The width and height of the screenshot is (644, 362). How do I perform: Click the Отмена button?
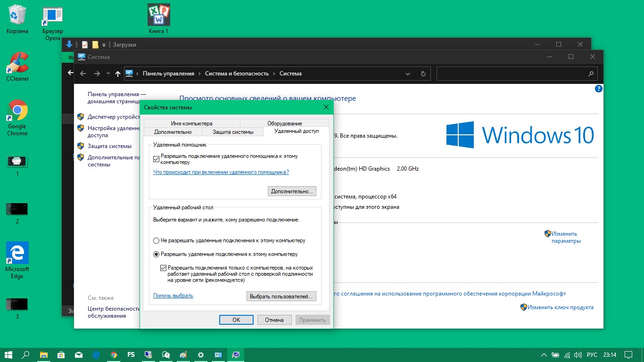click(274, 320)
